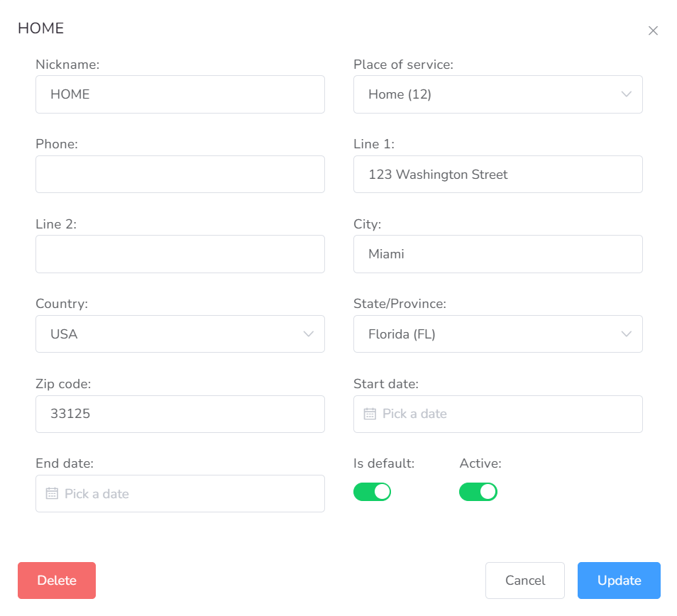The height and width of the screenshot is (616, 677).
Task: Open the State/Province dropdown
Action: [x=497, y=334]
